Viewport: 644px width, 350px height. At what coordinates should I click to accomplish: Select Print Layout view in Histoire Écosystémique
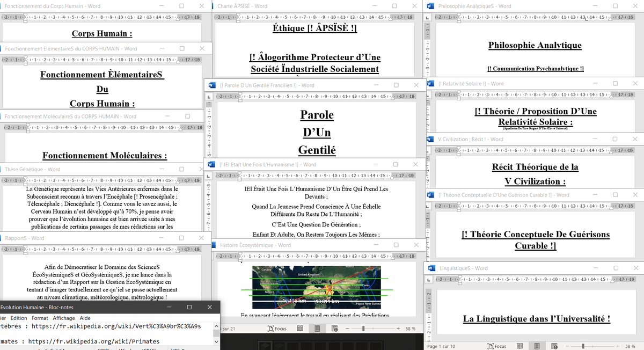click(318, 329)
